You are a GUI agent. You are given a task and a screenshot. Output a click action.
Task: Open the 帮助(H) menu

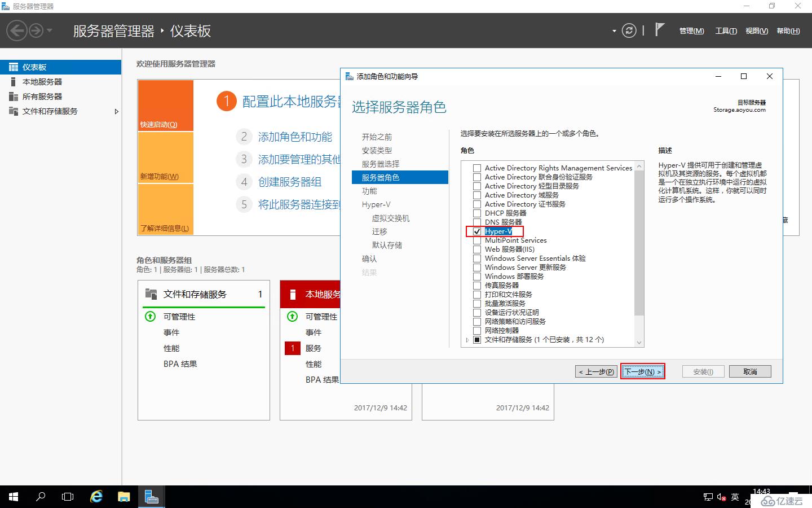(788, 31)
